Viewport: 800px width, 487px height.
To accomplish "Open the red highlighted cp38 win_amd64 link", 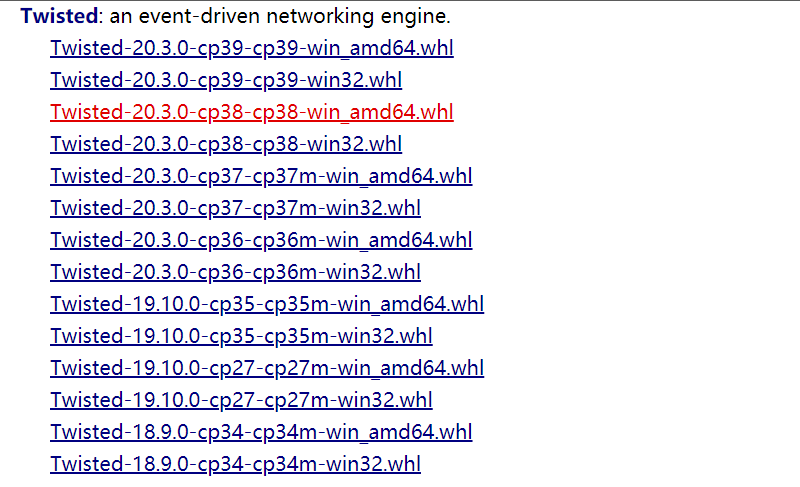I will pos(252,112).
